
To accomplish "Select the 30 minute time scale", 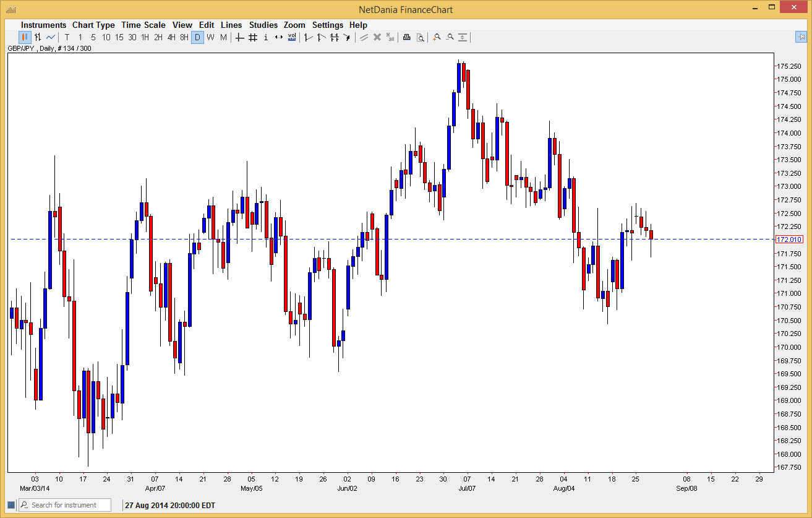I will click(132, 38).
